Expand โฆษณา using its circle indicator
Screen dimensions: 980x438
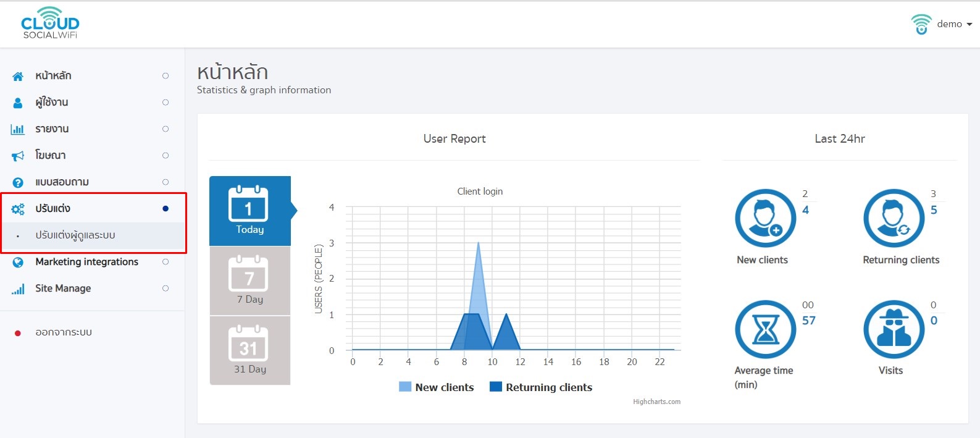[x=165, y=156]
